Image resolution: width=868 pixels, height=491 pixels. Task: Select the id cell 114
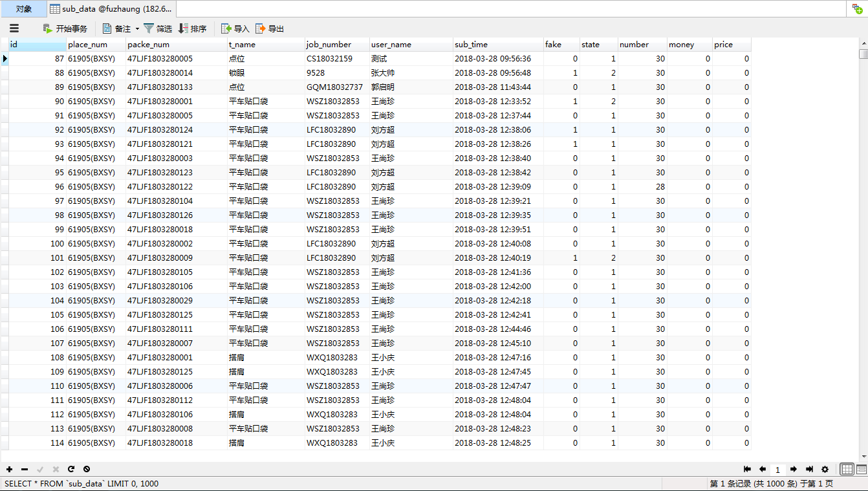(x=38, y=443)
